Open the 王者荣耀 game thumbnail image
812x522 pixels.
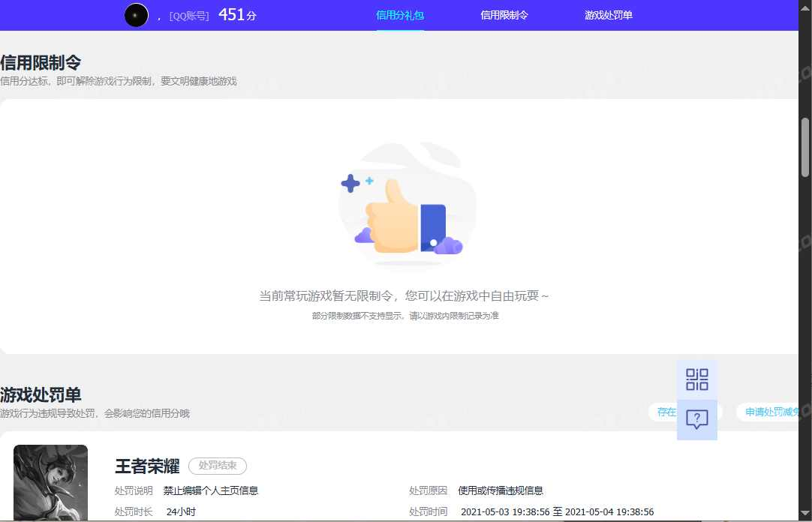tap(51, 482)
